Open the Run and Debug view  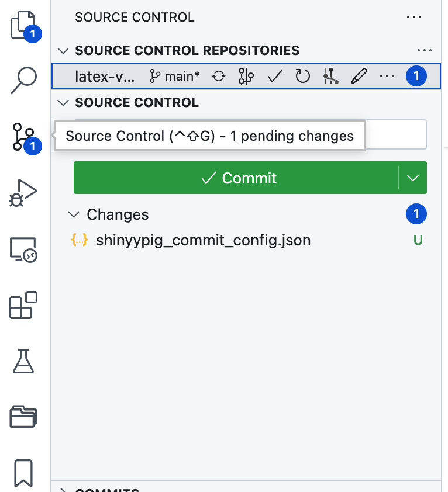click(x=24, y=192)
